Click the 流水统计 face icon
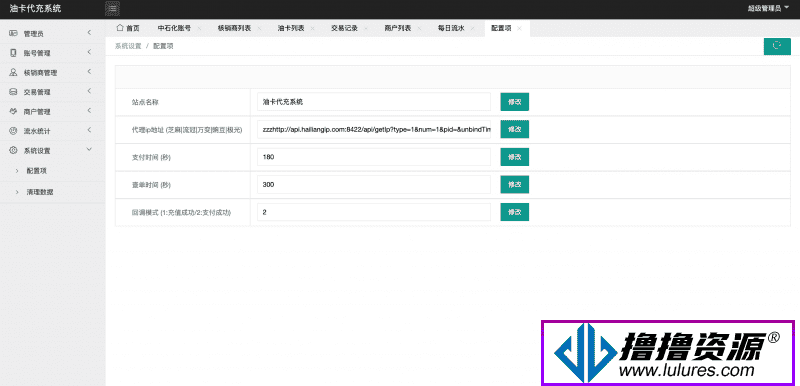The width and height of the screenshot is (800, 386). click(13, 131)
